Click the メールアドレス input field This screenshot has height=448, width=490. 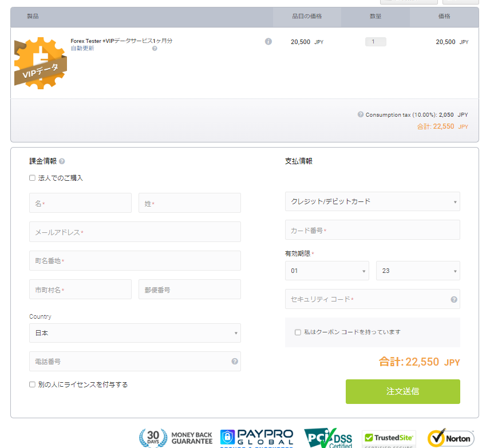coord(135,232)
